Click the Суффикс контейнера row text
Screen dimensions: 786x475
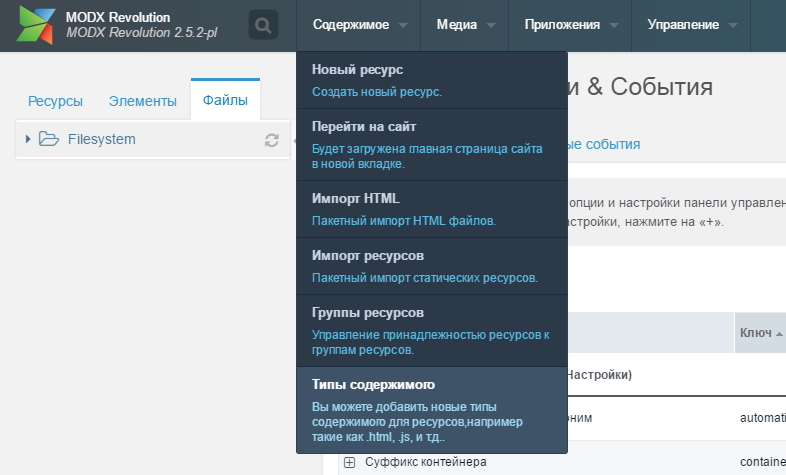426,462
